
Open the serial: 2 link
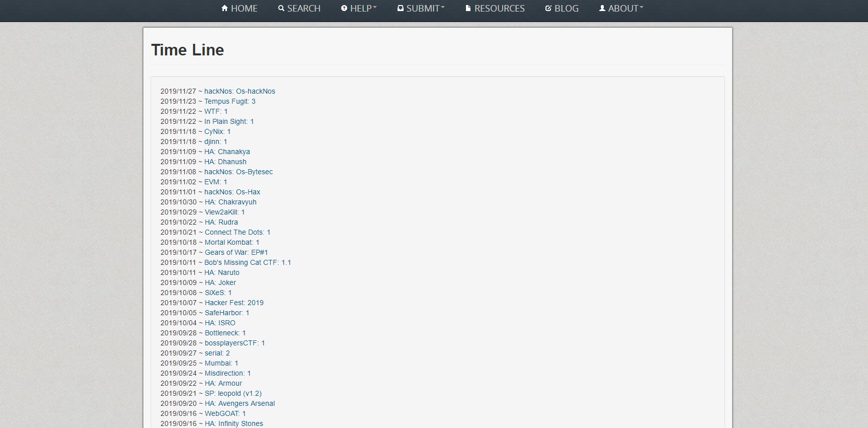pyautogui.click(x=217, y=353)
